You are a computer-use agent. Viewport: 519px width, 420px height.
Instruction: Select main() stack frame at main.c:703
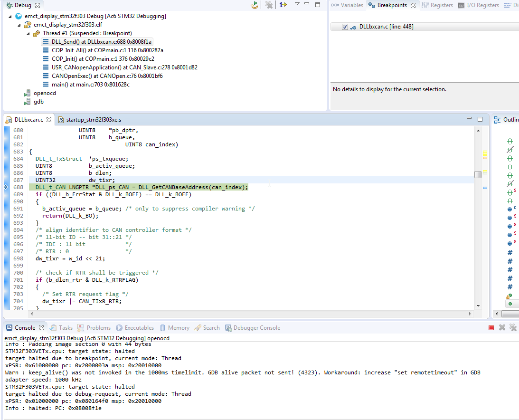click(x=90, y=85)
